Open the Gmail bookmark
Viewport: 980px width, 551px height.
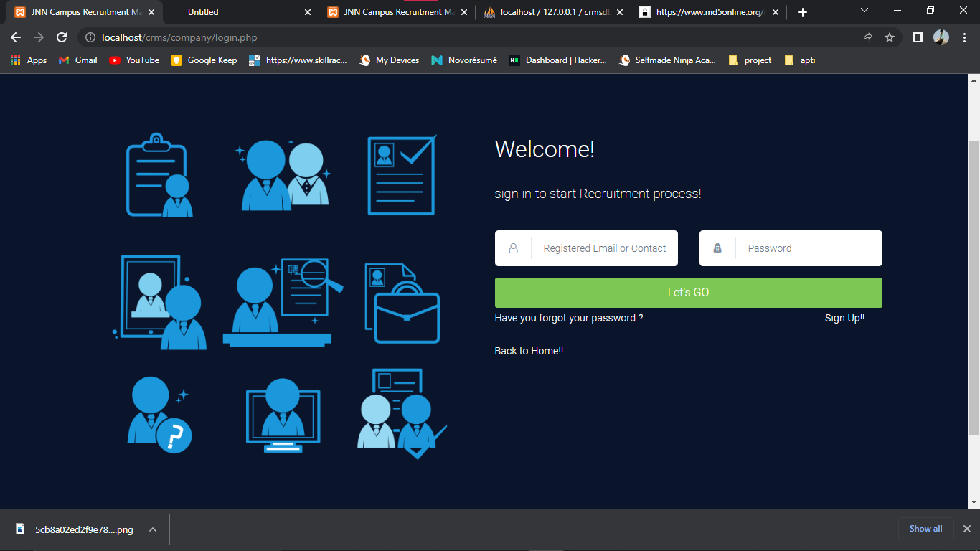point(77,60)
